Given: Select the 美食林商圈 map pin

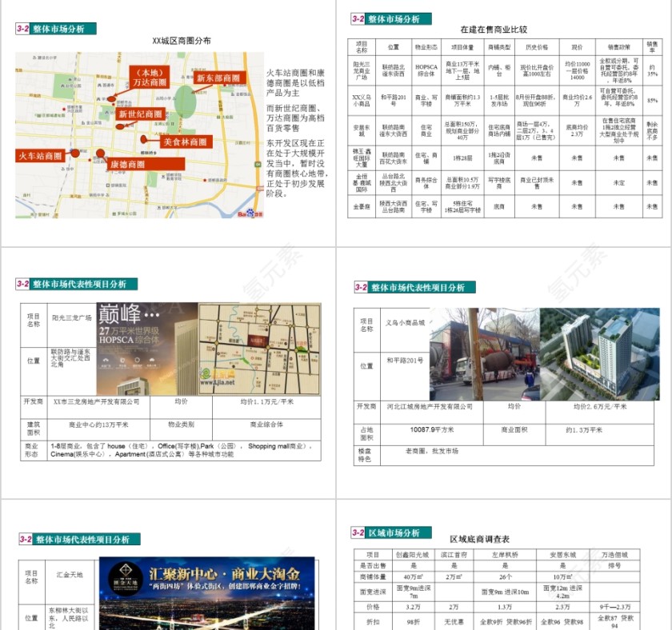Looking at the screenshot, I should [143, 138].
